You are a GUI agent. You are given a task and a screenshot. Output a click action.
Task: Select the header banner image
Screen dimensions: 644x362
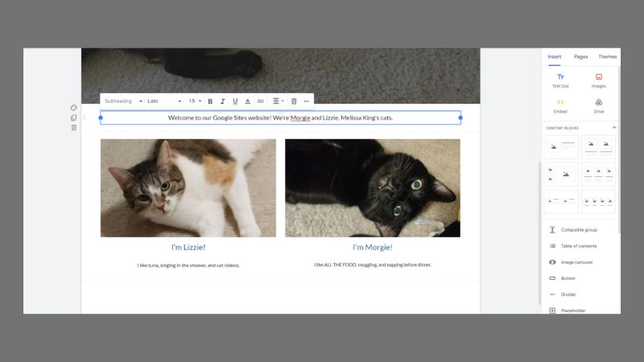pyautogui.click(x=280, y=76)
